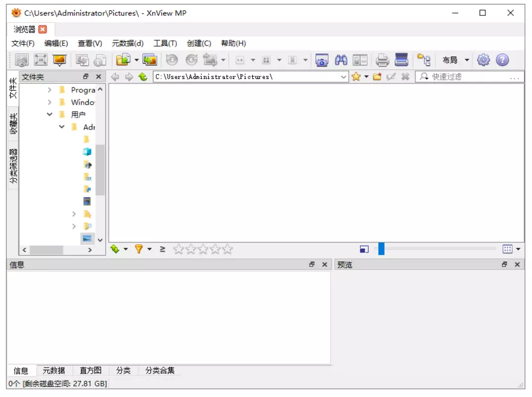This screenshot has width=532, height=397.
Task: Set rating filter to one star
Action: [x=179, y=250]
